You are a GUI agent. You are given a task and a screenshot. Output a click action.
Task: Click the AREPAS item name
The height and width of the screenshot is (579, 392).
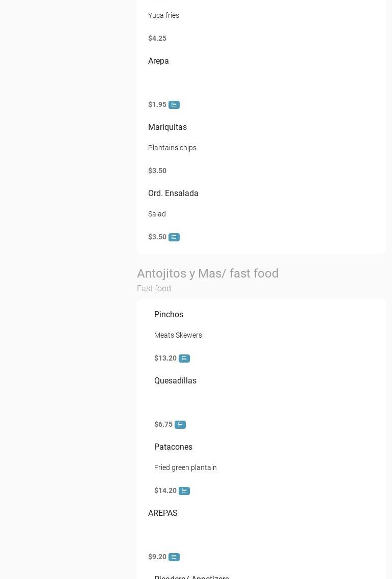[x=163, y=513]
